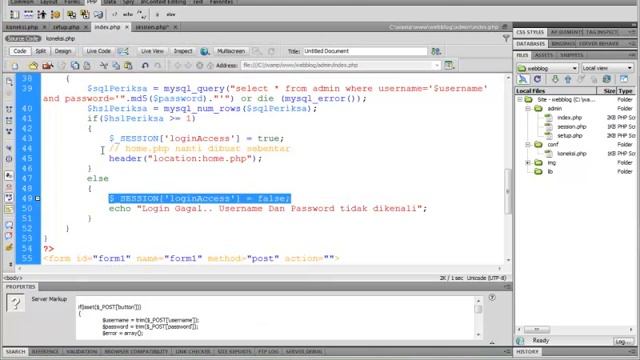The height and width of the screenshot is (360, 640).
Task: Click the New document icon in Standard toolbar
Action: 15,65
